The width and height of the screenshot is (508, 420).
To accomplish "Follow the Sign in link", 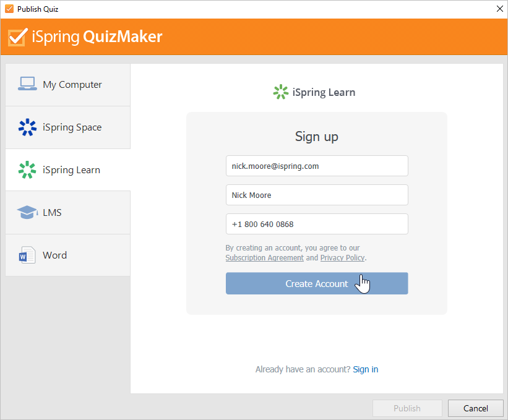I will (x=365, y=369).
